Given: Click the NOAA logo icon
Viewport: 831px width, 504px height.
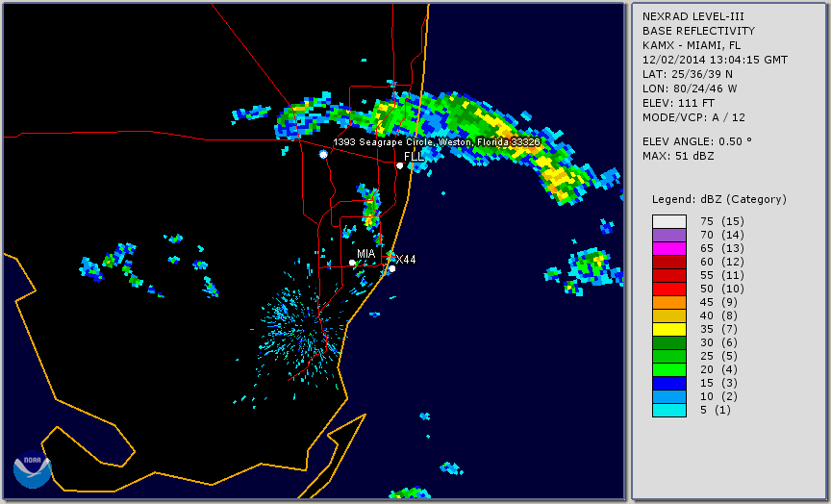Looking at the screenshot, I should [33, 469].
